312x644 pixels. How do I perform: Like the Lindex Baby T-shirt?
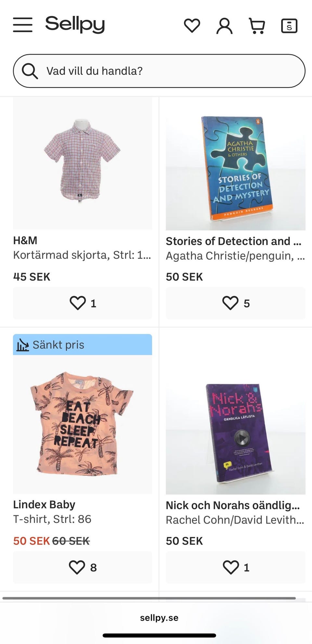coord(83,567)
